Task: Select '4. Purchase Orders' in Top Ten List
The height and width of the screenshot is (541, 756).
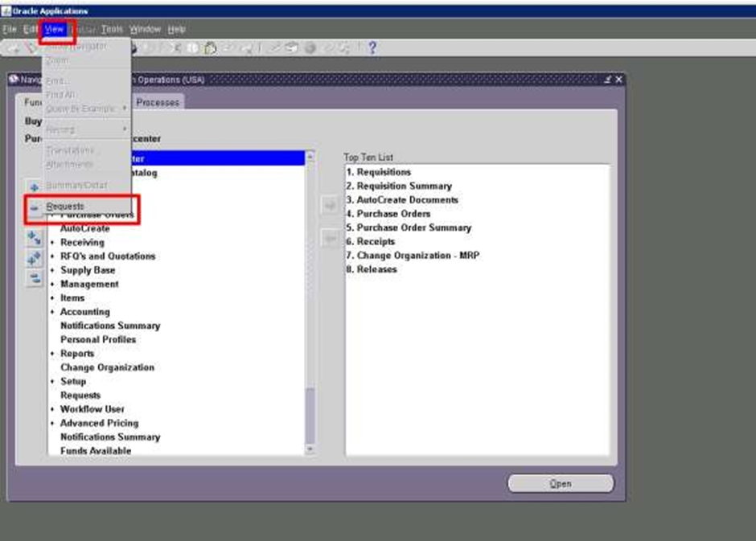Action: point(388,214)
